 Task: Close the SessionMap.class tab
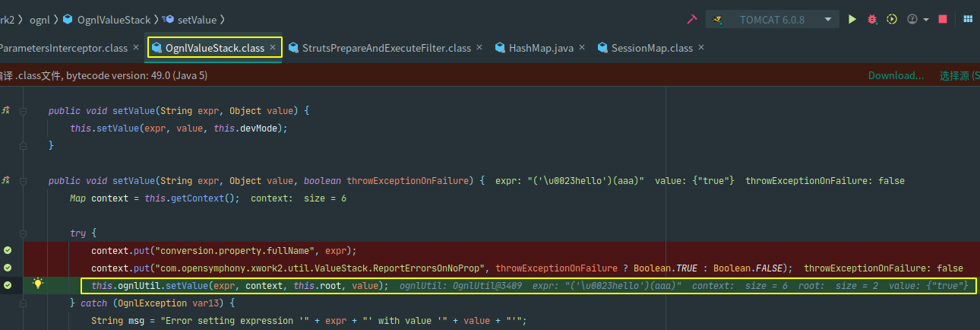click(x=701, y=47)
